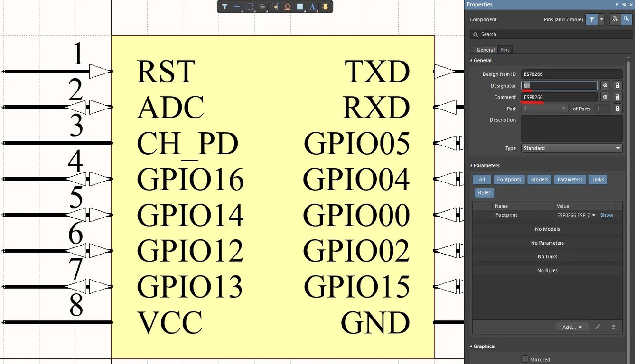Toggle the Links filter button
The image size is (635, 364).
(x=598, y=179)
